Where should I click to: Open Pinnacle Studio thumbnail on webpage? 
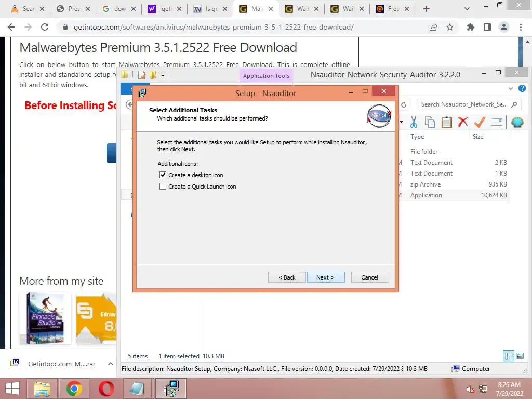click(x=46, y=318)
